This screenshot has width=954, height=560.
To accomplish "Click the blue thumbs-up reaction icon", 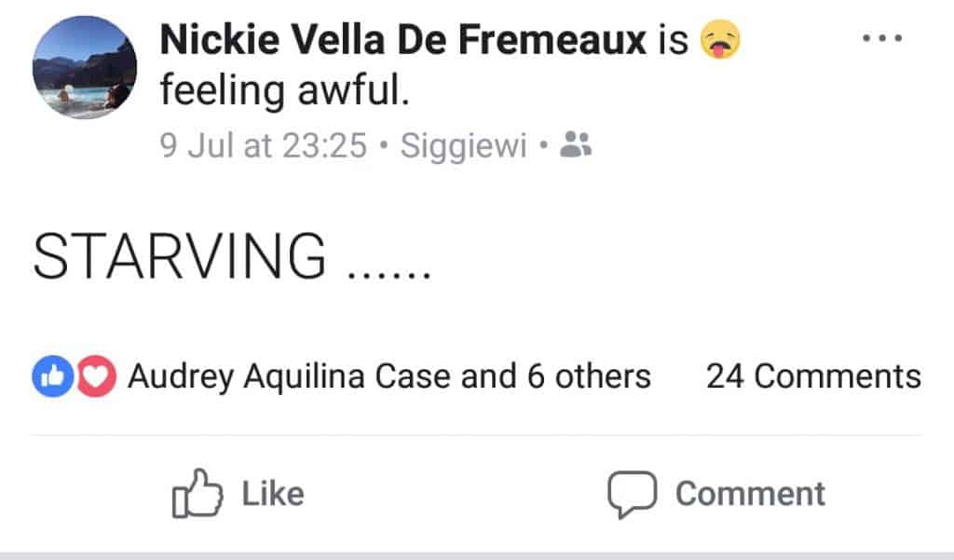I will [51, 376].
